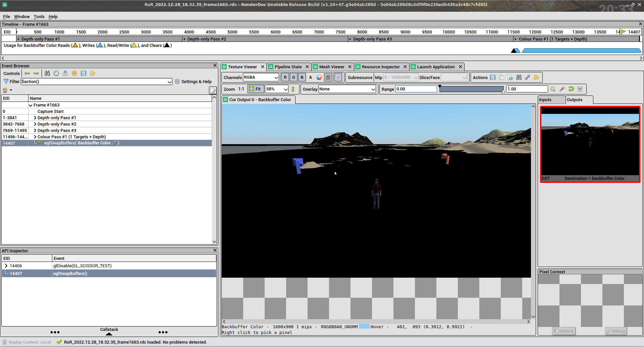Reset the range with the green undo arrow
Viewport: 644px width, 347px height.
tap(571, 89)
